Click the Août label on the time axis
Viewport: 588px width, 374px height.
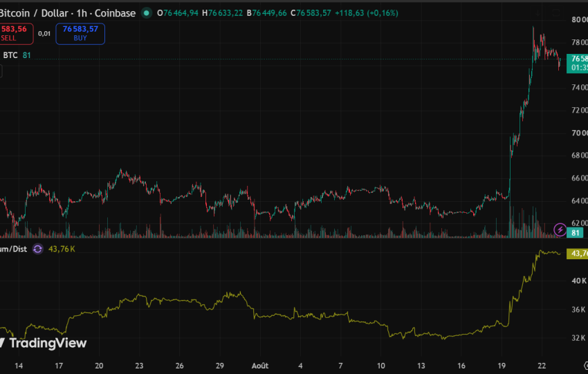[260, 366]
